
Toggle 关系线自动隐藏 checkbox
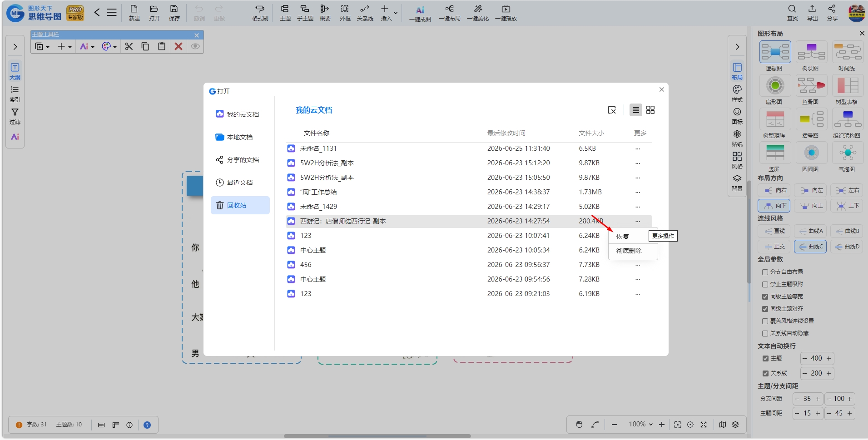pos(765,333)
